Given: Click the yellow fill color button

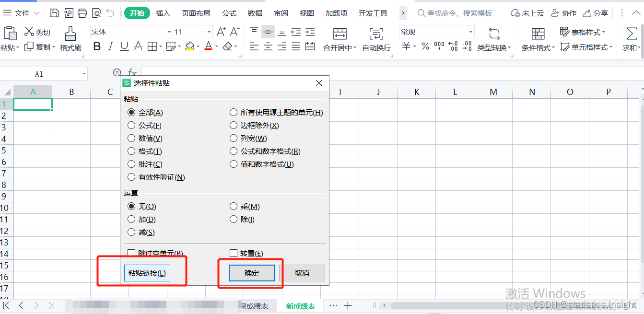Looking at the screenshot, I should click(189, 47).
